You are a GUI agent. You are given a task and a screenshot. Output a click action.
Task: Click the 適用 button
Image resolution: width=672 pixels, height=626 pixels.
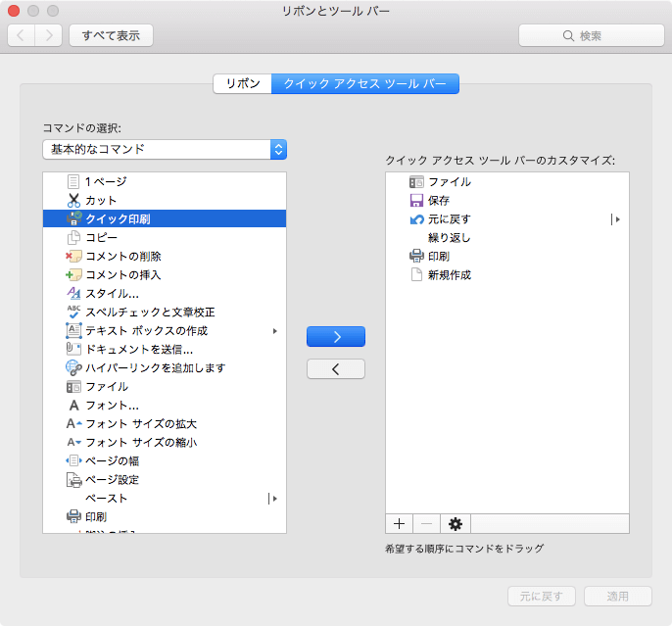pos(617,596)
